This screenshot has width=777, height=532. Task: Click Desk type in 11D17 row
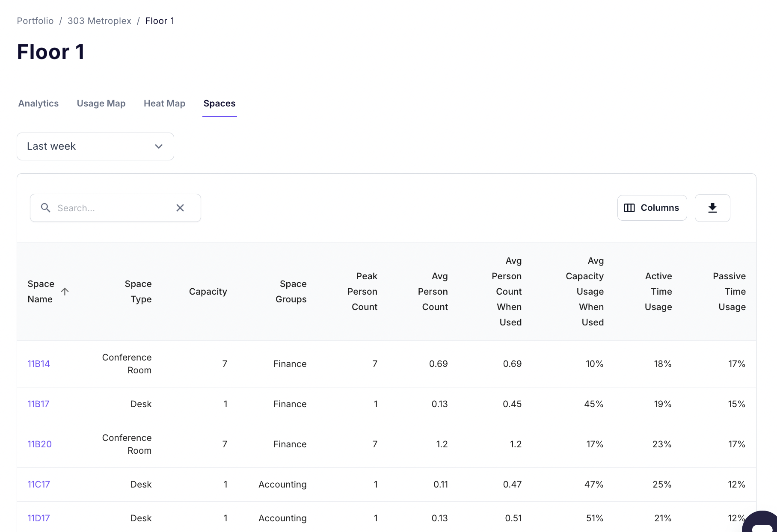[141, 518]
